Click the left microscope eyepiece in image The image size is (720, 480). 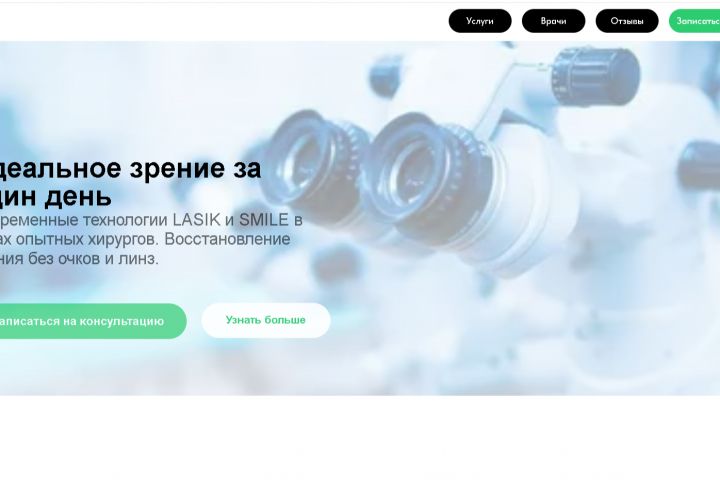point(315,158)
